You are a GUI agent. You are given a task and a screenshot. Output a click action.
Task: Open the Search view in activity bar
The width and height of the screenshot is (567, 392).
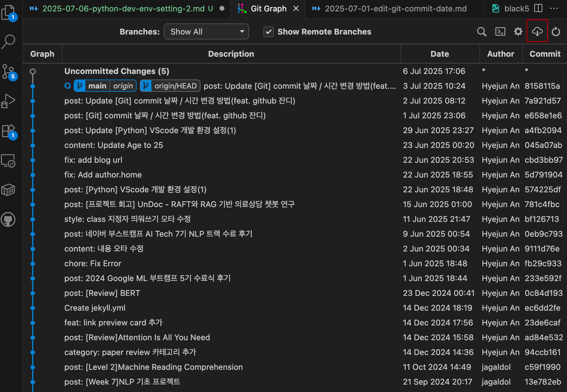pyautogui.click(x=8, y=41)
